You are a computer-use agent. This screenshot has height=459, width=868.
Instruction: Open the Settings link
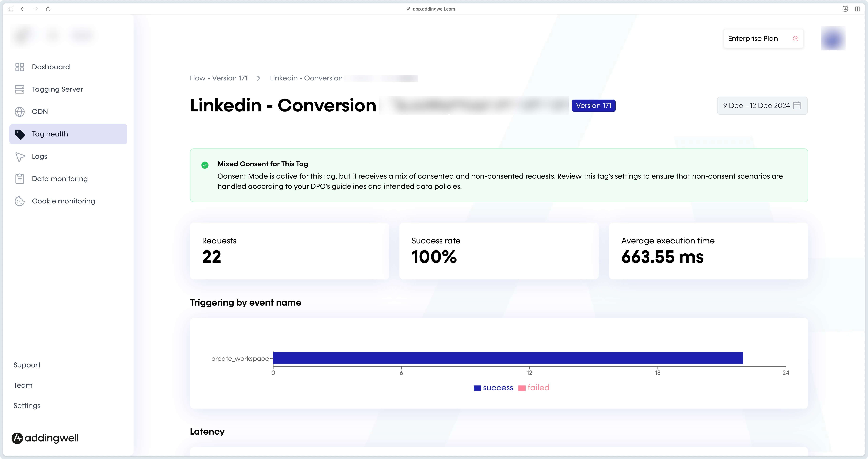27,406
